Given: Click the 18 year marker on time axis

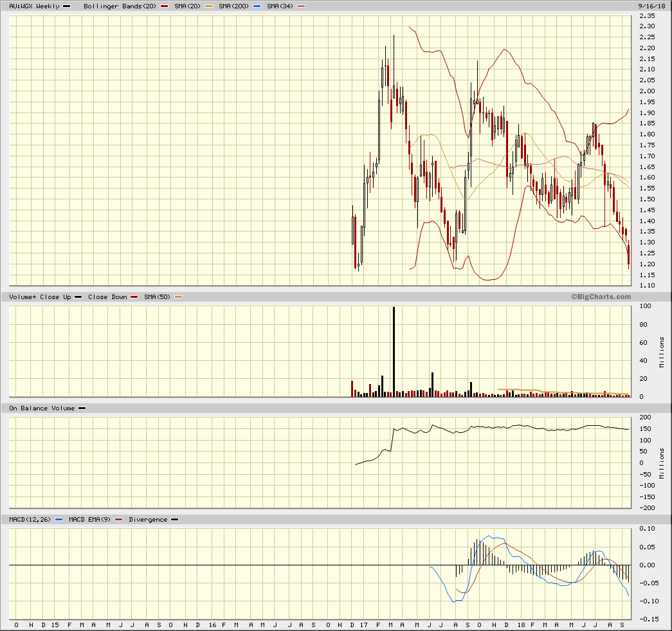Looking at the screenshot, I should [x=521, y=625].
